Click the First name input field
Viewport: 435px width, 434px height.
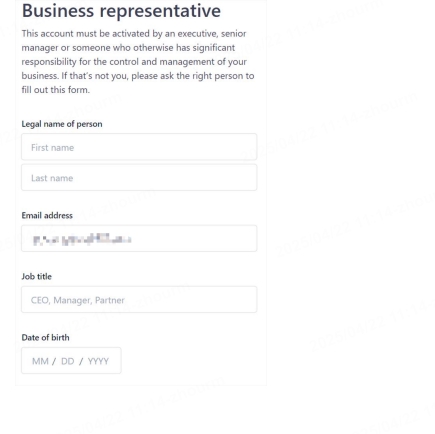tap(139, 147)
